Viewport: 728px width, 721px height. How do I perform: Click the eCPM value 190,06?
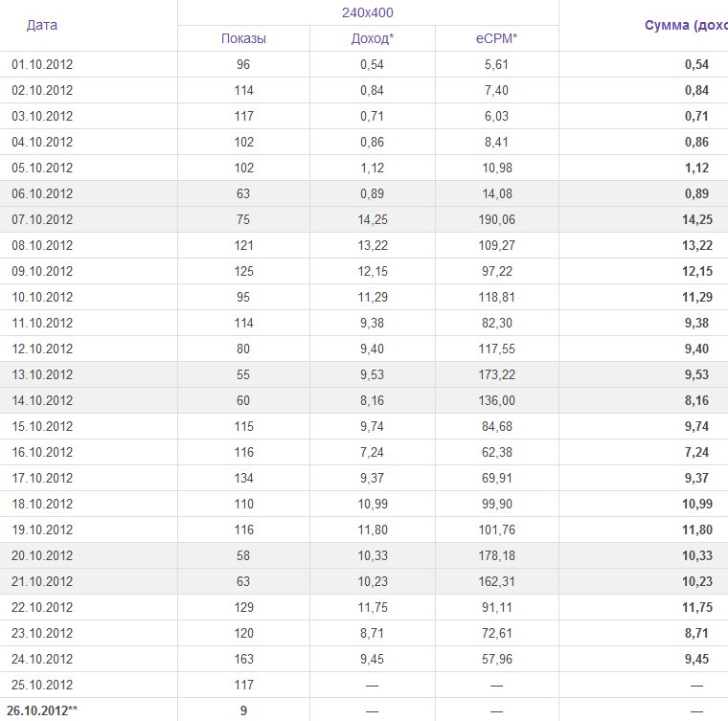(496, 219)
